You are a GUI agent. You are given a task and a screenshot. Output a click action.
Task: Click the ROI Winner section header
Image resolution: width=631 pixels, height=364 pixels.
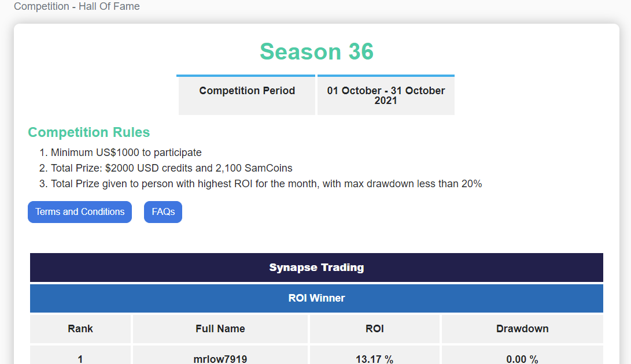click(316, 298)
